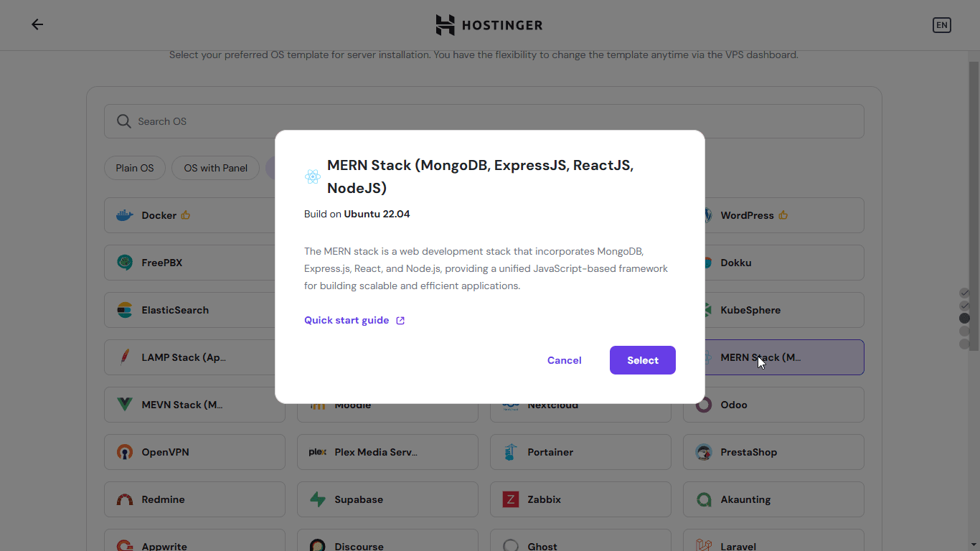The width and height of the screenshot is (980, 551).
Task: Open the EN language selector
Action: pyautogui.click(x=941, y=25)
